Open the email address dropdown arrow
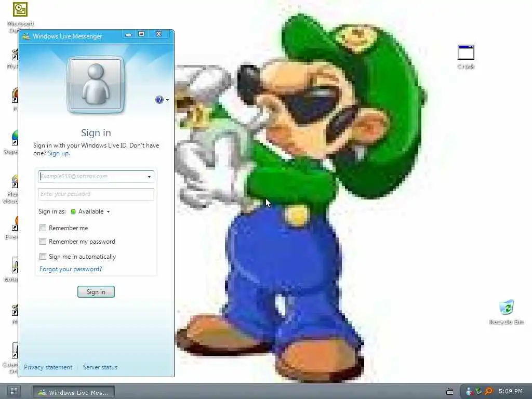This screenshot has width=532, height=399. point(149,177)
